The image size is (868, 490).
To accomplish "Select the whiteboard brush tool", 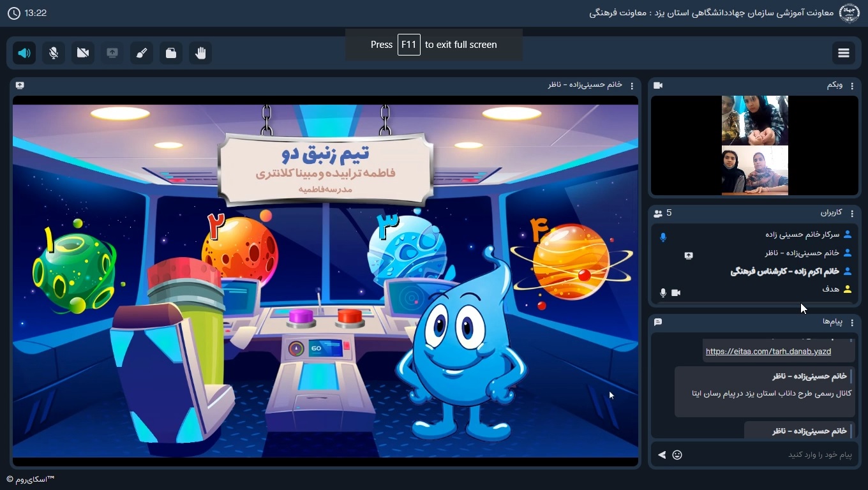I will (142, 53).
